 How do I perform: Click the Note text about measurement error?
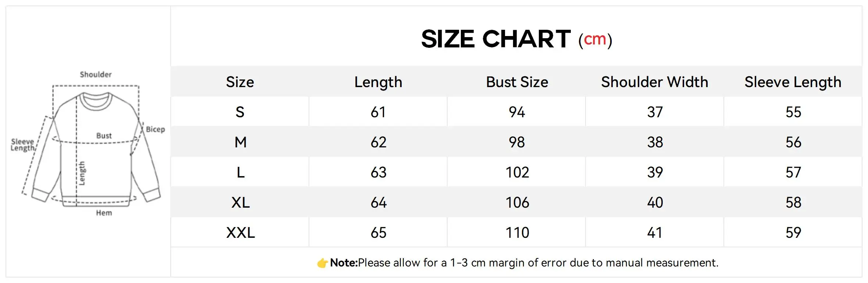[x=524, y=263]
